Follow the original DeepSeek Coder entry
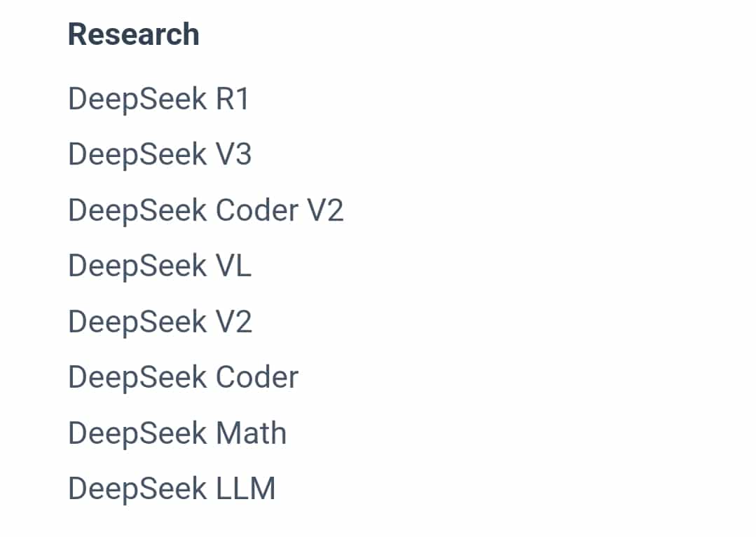756x537 pixels. click(183, 377)
